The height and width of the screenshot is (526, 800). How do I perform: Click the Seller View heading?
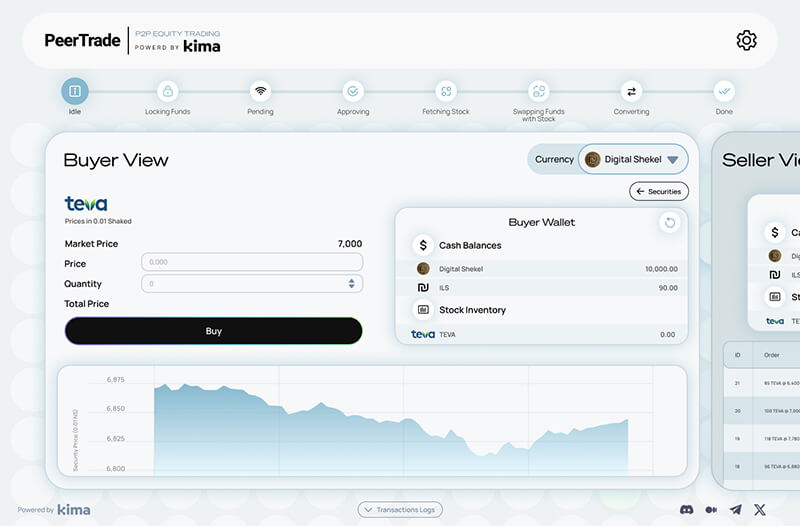pos(761,160)
